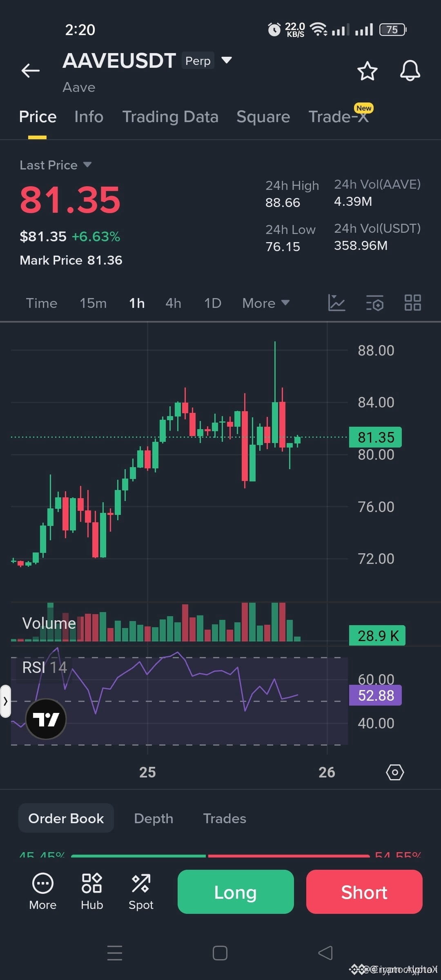The width and height of the screenshot is (441, 980).
Task: Switch to the Trades tab
Action: [x=225, y=818]
